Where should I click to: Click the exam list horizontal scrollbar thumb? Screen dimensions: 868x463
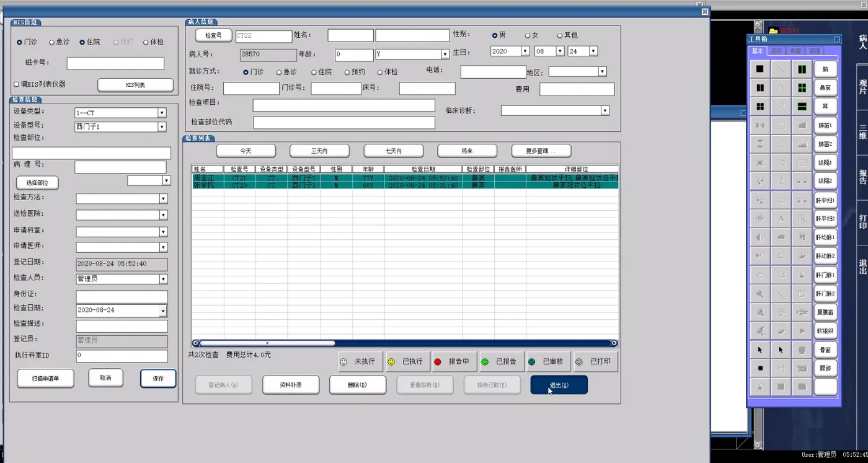(267, 343)
